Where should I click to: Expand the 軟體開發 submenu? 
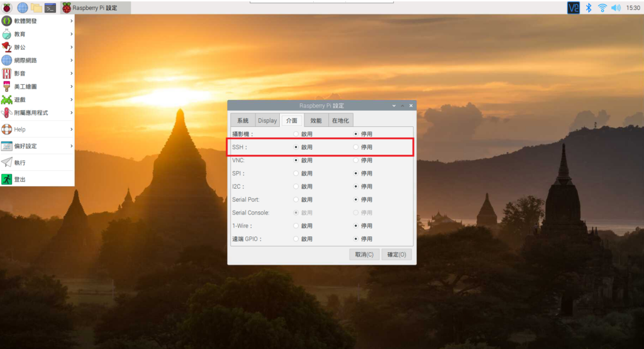[x=37, y=21]
